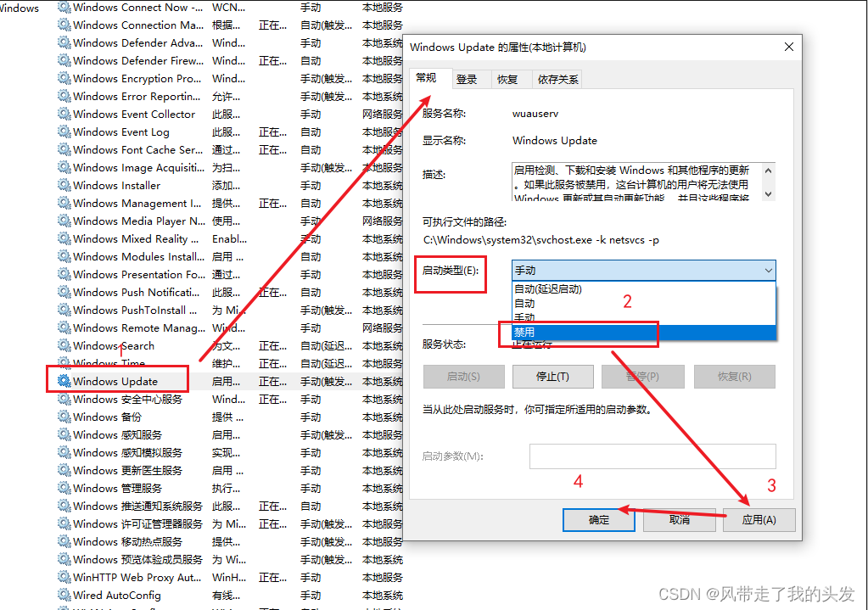Click description box scroll down arrow
Viewport: 868px width, 610px height.
[769, 193]
